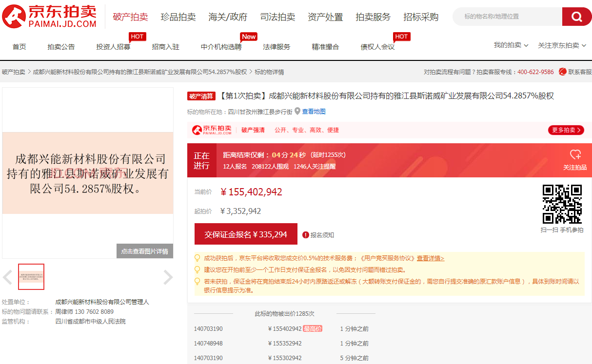Image resolution: width=592 pixels, height=364 pixels.
Task: Open the 用户竞买服务协议 via 查看详情 link
Action: coord(430,258)
